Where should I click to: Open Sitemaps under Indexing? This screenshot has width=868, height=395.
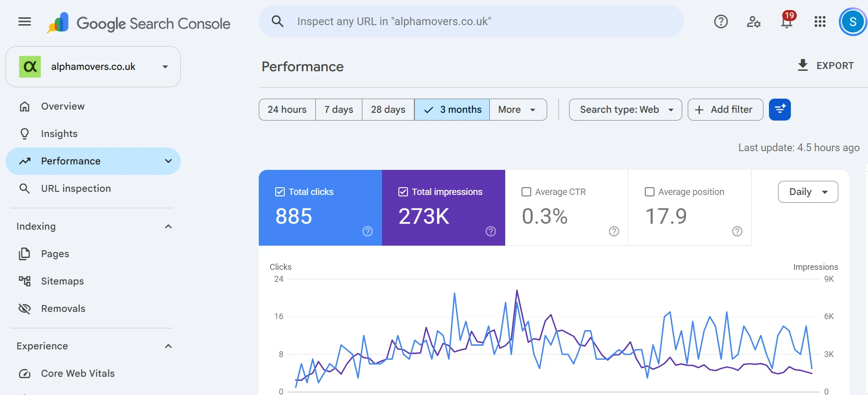(x=93, y=281)
